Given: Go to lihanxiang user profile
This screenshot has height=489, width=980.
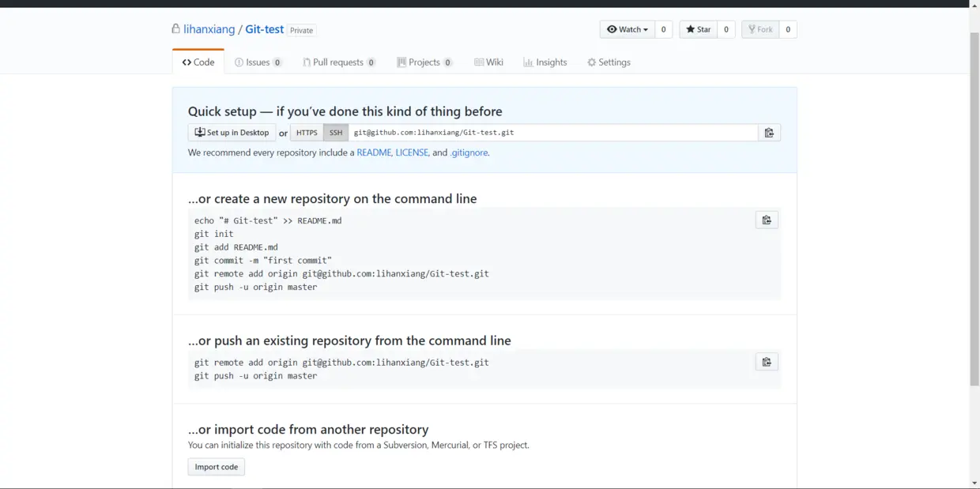Looking at the screenshot, I should click(209, 29).
